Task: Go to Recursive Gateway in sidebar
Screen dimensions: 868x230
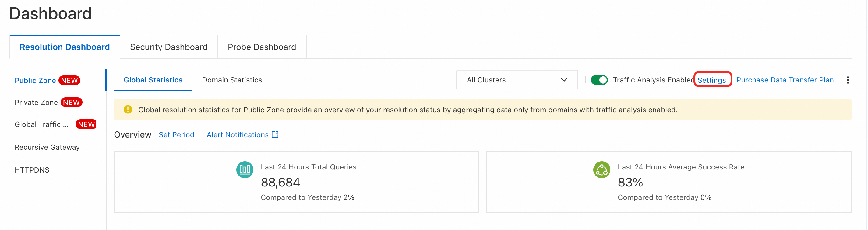Action: [x=47, y=147]
